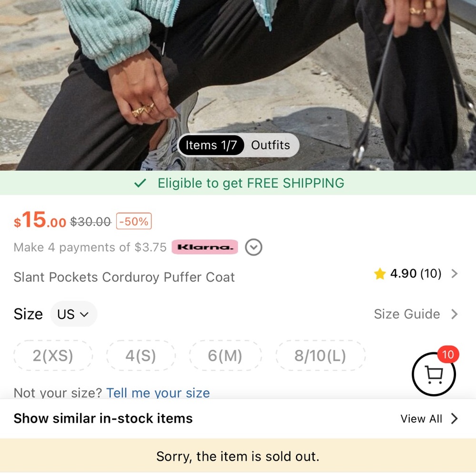The height and width of the screenshot is (476, 476).
Task: Open the Size Guide link
Action: 407,314
